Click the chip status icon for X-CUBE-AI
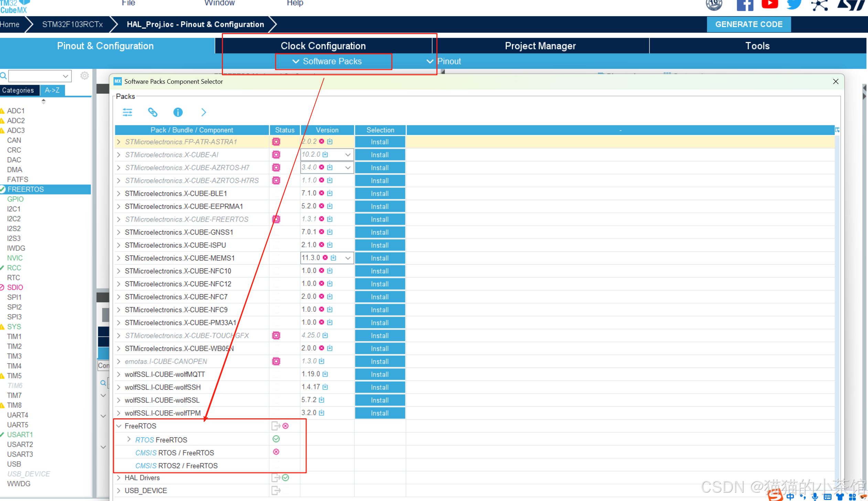This screenshot has width=868, height=501. click(x=276, y=155)
